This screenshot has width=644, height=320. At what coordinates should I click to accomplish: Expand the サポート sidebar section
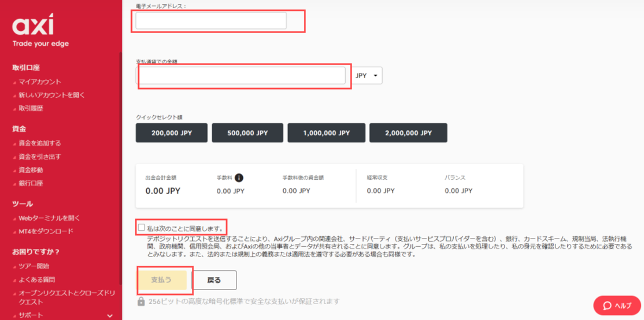pyautogui.click(x=110, y=316)
